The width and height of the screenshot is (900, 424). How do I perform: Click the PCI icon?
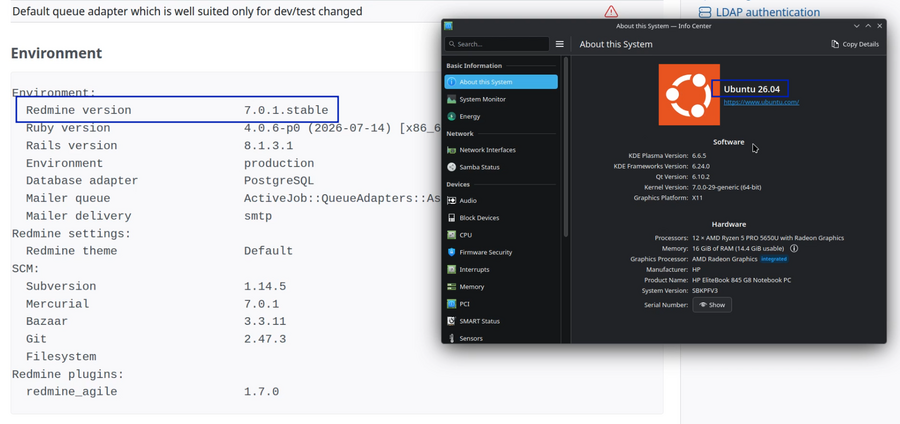pyautogui.click(x=452, y=304)
